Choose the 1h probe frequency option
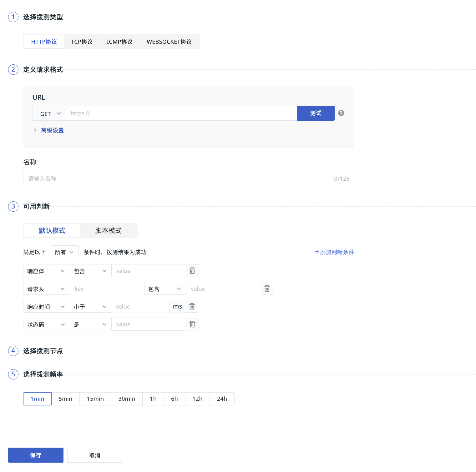Screen dimensions: 476x472 coord(153,399)
